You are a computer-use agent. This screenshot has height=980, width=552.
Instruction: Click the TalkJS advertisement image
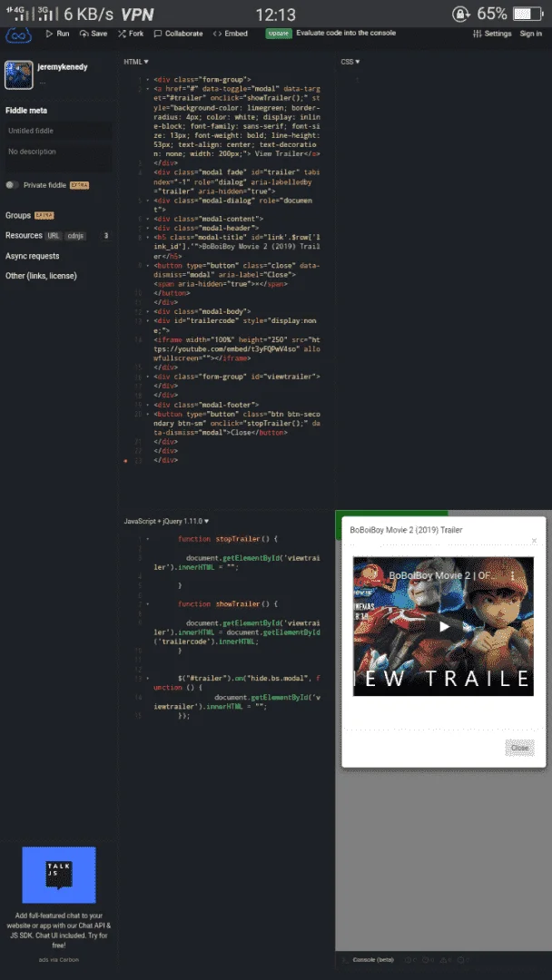pyautogui.click(x=59, y=875)
